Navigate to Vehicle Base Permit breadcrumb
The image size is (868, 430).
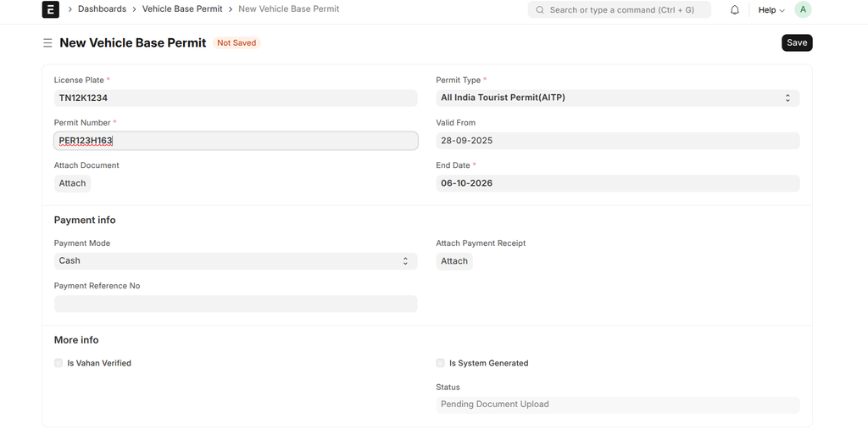pyautogui.click(x=182, y=9)
